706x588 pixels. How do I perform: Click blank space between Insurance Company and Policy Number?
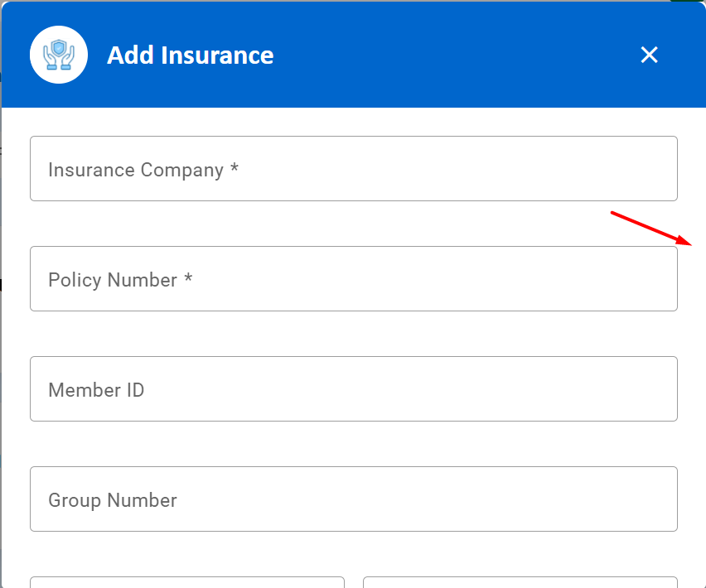point(353,224)
